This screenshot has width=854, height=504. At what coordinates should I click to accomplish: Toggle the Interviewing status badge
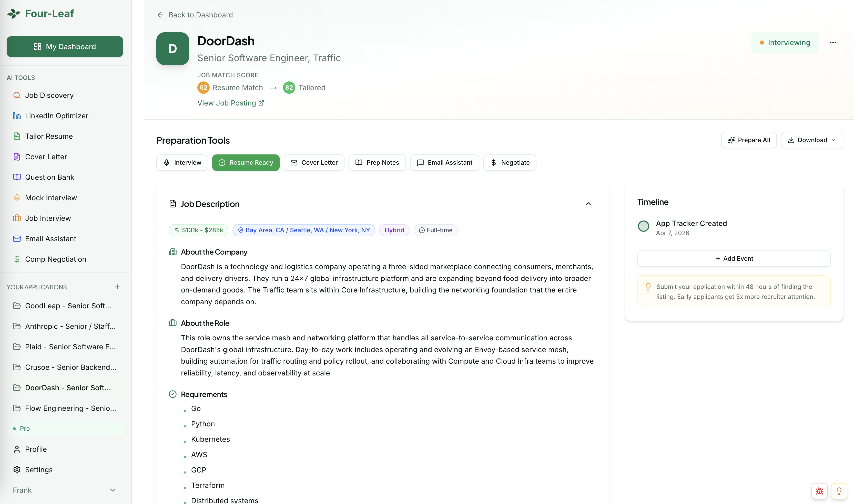pyautogui.click(x=785, y=43)
